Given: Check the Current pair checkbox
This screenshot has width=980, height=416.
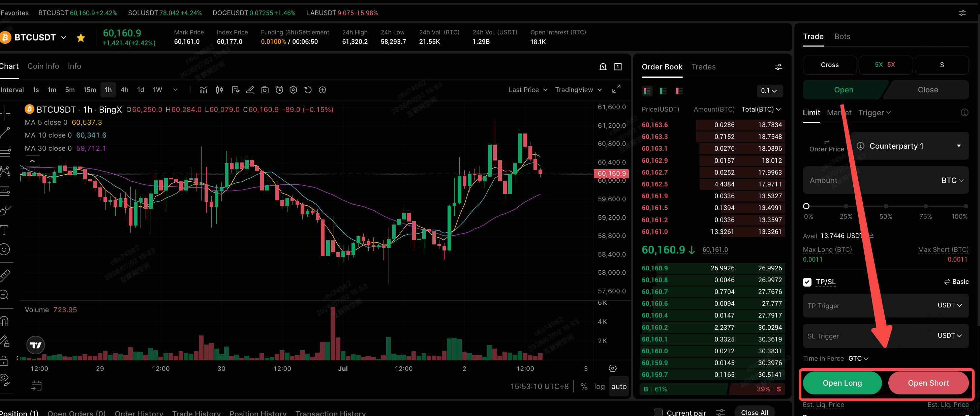Looking at the screenshot, I should [658, 413].
